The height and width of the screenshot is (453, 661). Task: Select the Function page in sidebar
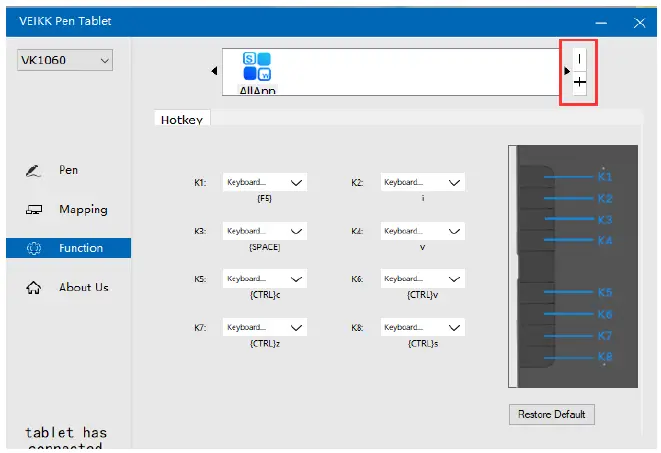coord(68,248)
